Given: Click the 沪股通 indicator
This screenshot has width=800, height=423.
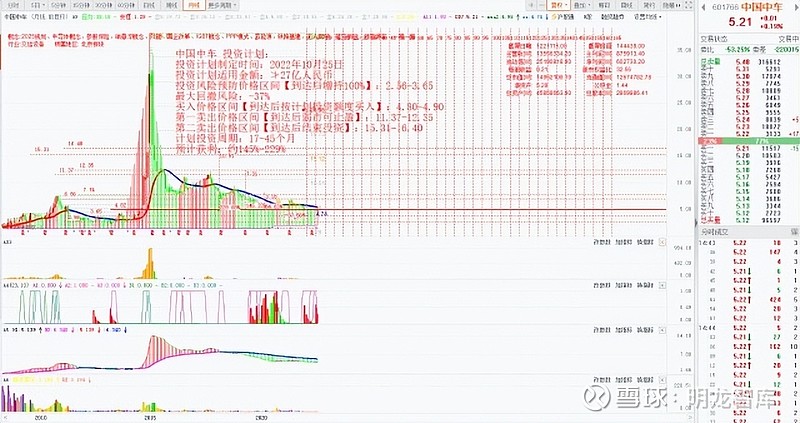Looking at the screenshot, I should coord(562,16).
